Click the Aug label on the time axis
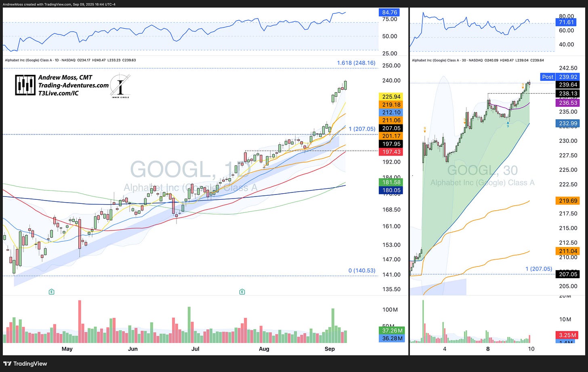 tap(264, 349)
